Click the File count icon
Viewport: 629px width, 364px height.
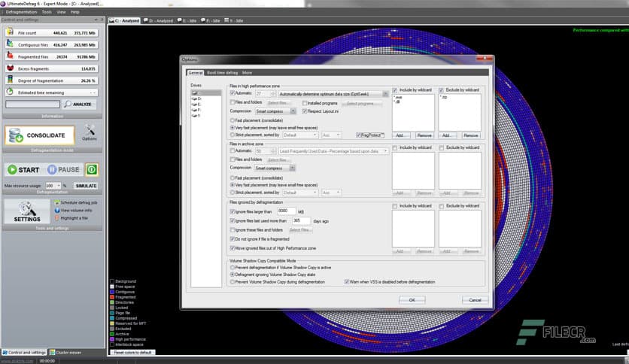pos(10,32)
